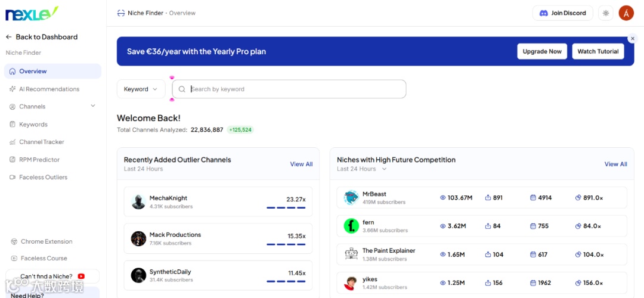Click yikes channel avatar

[352, 283]
